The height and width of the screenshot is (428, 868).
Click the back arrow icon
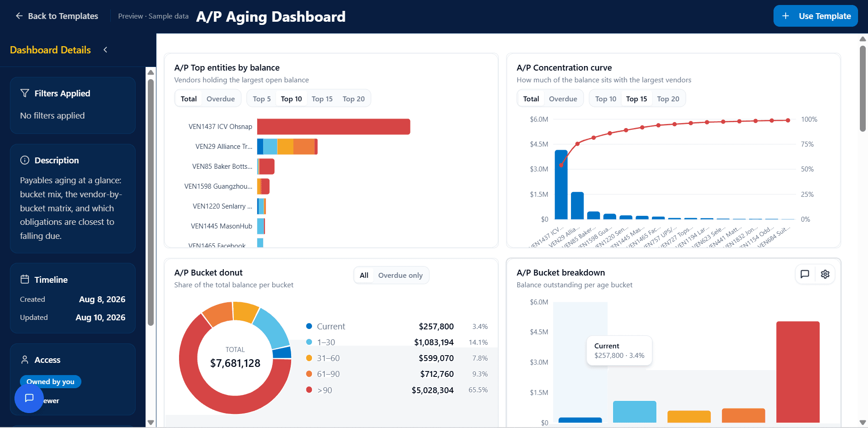tap(19, 16)
